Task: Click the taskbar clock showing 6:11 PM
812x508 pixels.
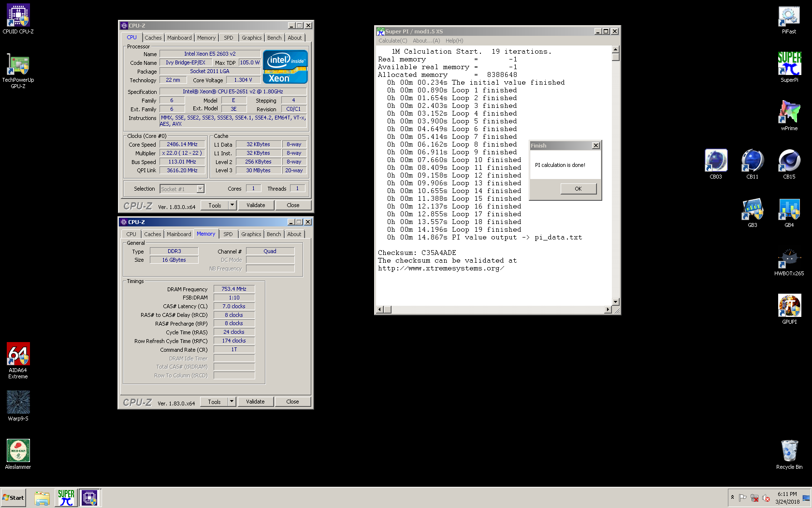Action: [x=787, y=498]
